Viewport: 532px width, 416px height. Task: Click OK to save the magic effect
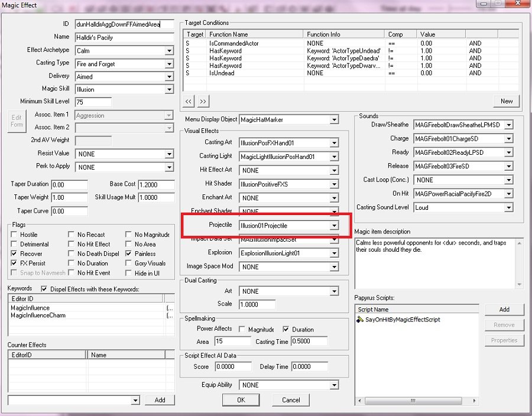(x=241, y=400)
